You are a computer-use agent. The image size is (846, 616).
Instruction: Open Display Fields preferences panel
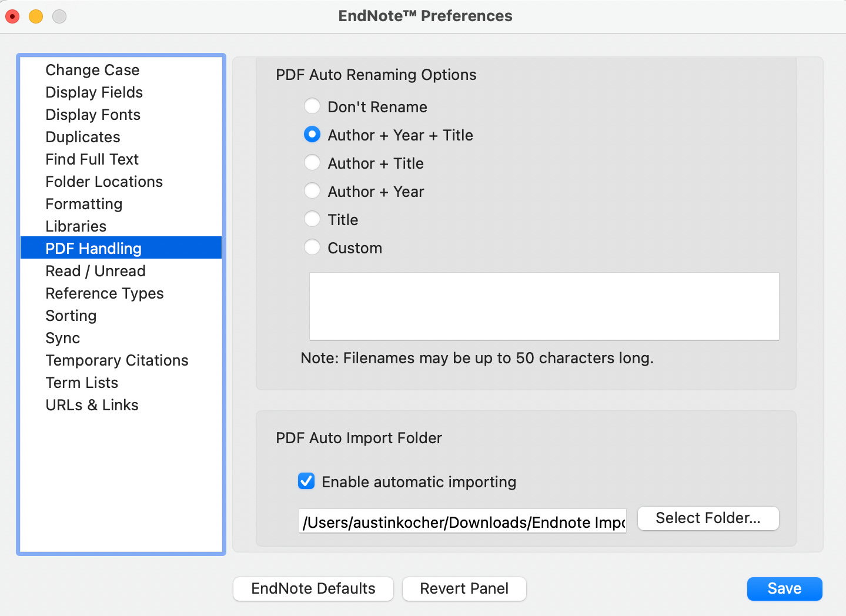coord(121,92)
